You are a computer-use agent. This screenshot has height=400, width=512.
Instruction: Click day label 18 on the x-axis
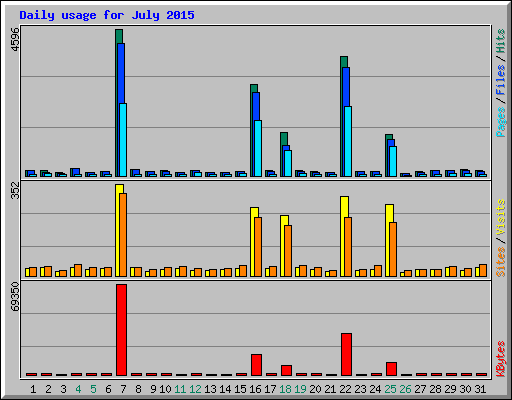(x=285, y=389)
